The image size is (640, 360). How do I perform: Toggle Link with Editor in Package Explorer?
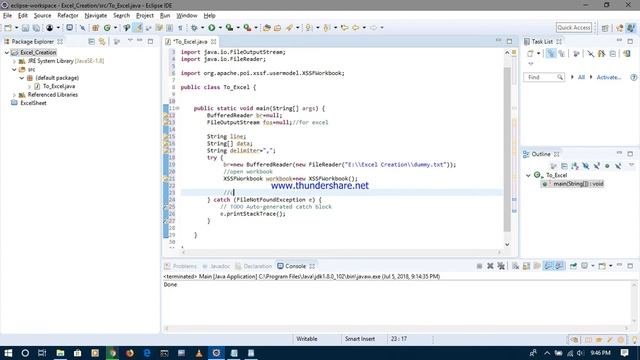click(x=102, y=42)
